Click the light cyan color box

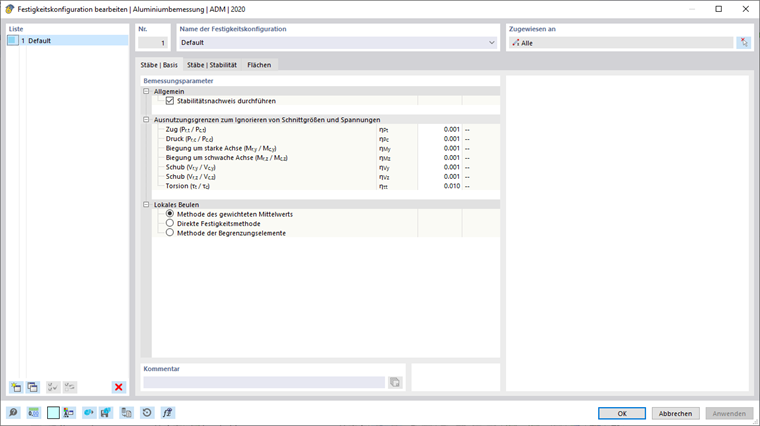(x=53, y=412)
